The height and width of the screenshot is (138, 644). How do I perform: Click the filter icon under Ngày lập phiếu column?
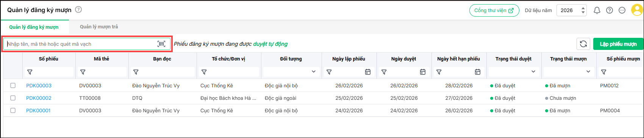point(329,72)
